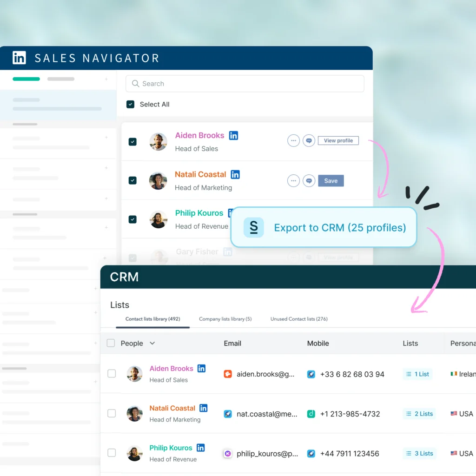Screen dimensions: 476x476
Task: Toggle the Select All checkbox
Action: click(x=131, y=105)
